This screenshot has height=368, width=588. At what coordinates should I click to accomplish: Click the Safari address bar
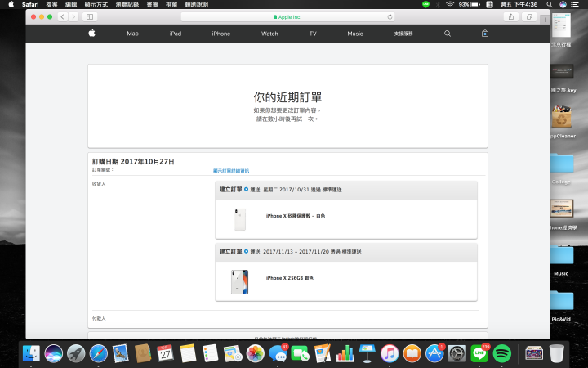287,17
